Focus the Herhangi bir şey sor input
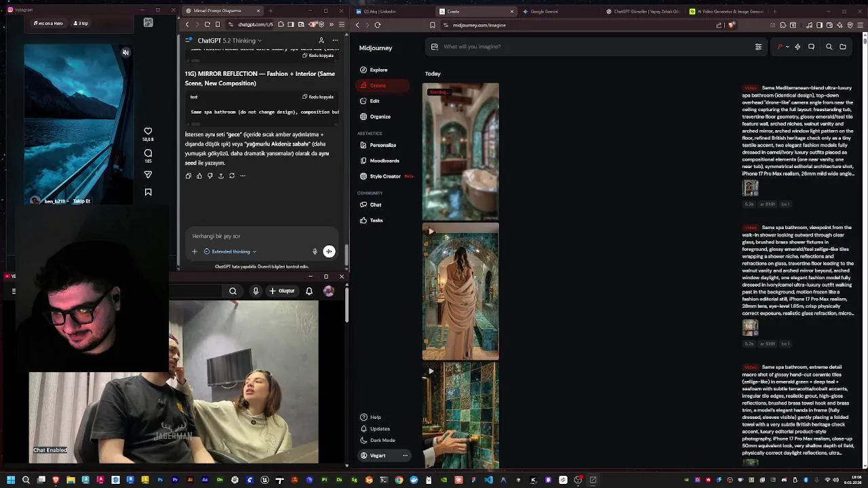 tap(261, 236)
